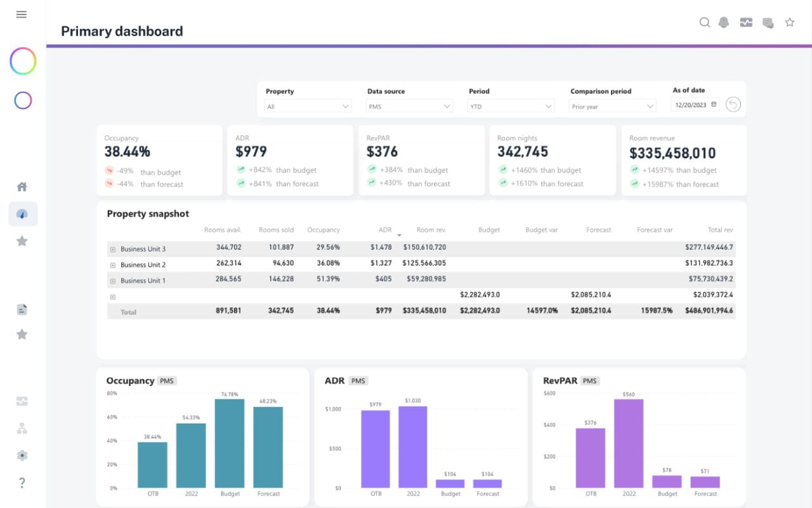Click the reset undo arrow beside date
The height and width of the screenshot is (508, 812).
[x=733, y=105]
